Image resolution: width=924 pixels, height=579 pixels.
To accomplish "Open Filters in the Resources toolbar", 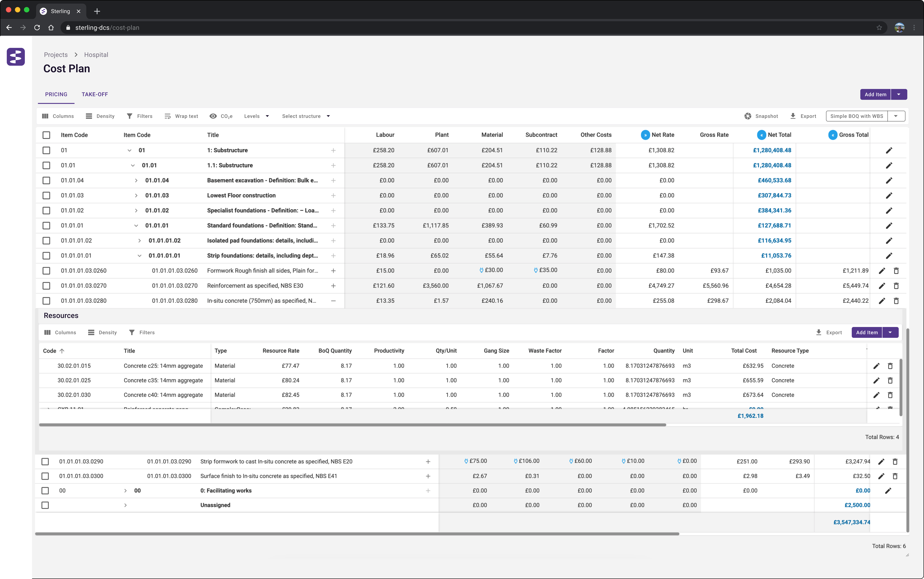I will pos(142,332).
